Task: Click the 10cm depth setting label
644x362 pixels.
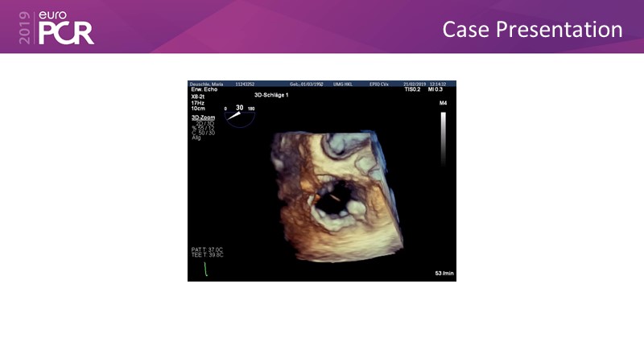Action: (198, 109)
